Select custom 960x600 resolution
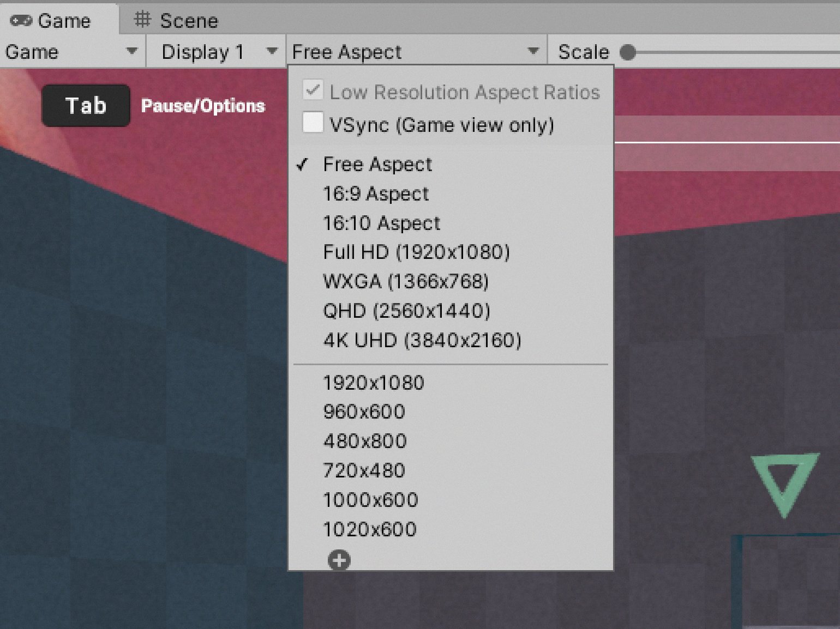 (x=364, y=412)
